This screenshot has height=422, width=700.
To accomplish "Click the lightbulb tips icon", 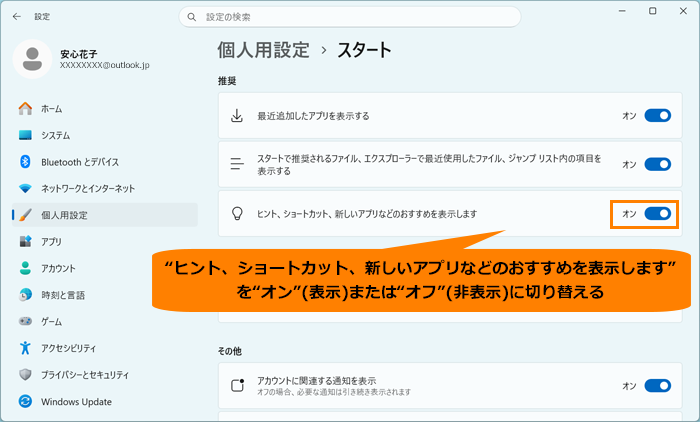I will [237, 213].
